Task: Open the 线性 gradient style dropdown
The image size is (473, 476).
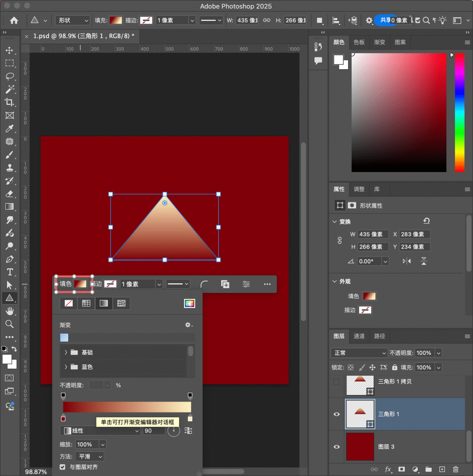Action: pos(100,431)
